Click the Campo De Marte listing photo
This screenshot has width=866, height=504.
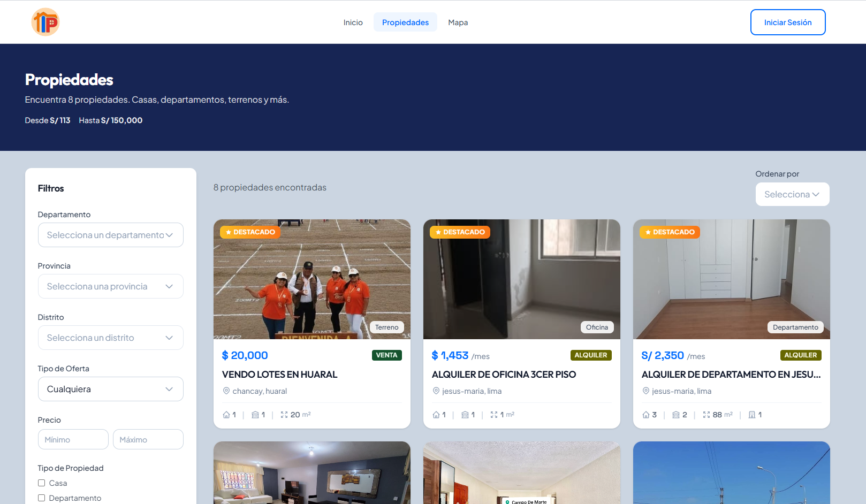point(522,473)
